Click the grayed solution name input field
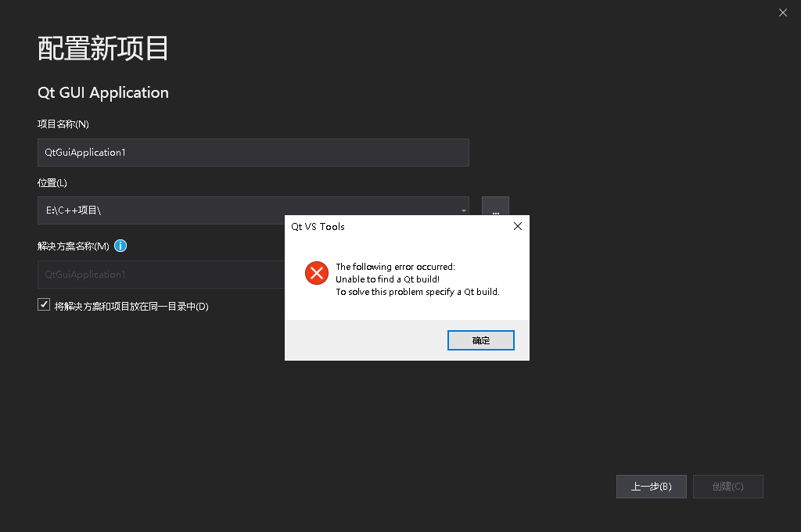The image size is (801, 532). [156, 275]
